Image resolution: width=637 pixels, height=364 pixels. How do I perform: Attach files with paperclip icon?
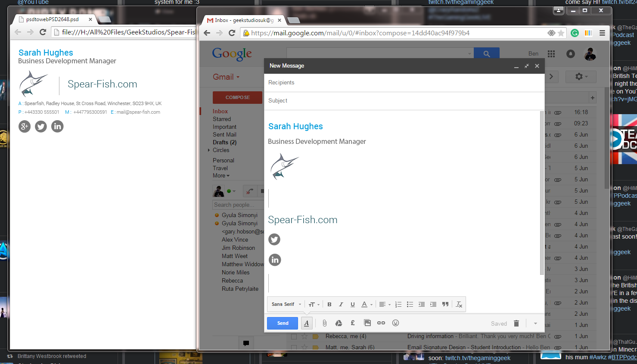tap(325, 323)
